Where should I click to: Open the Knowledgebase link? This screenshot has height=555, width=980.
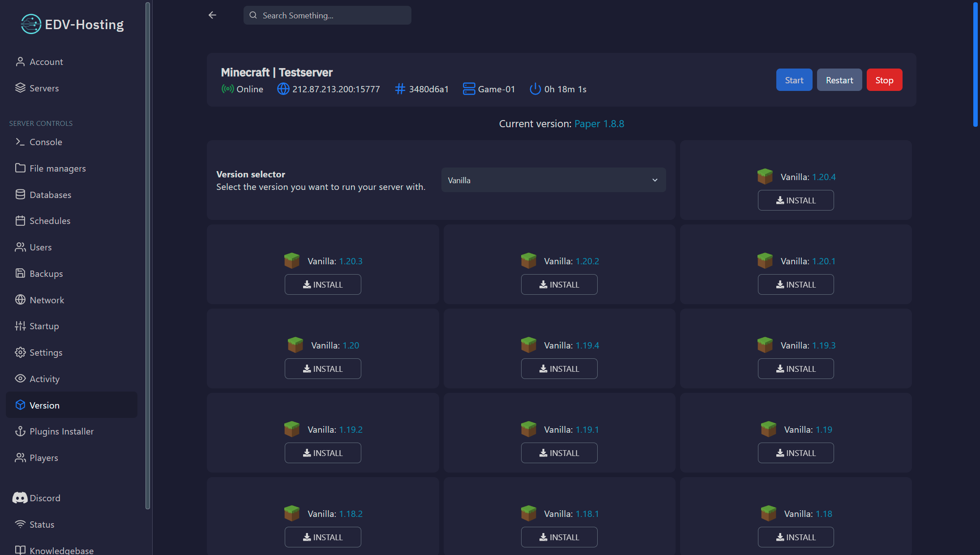[72, 550]
